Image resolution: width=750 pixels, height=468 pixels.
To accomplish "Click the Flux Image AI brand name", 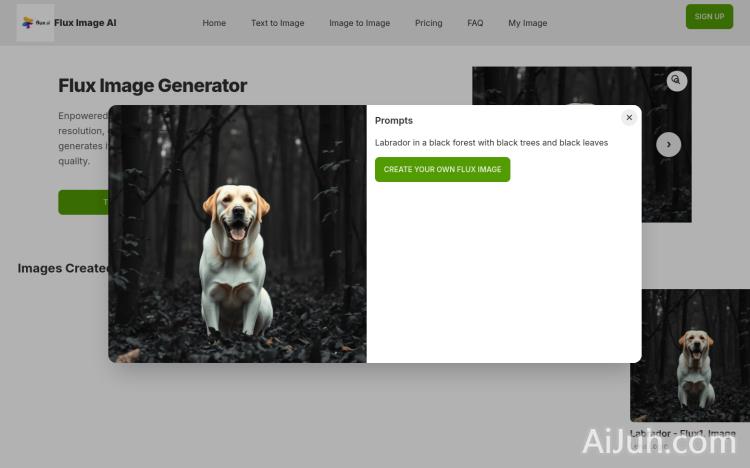I will [85, 23].
